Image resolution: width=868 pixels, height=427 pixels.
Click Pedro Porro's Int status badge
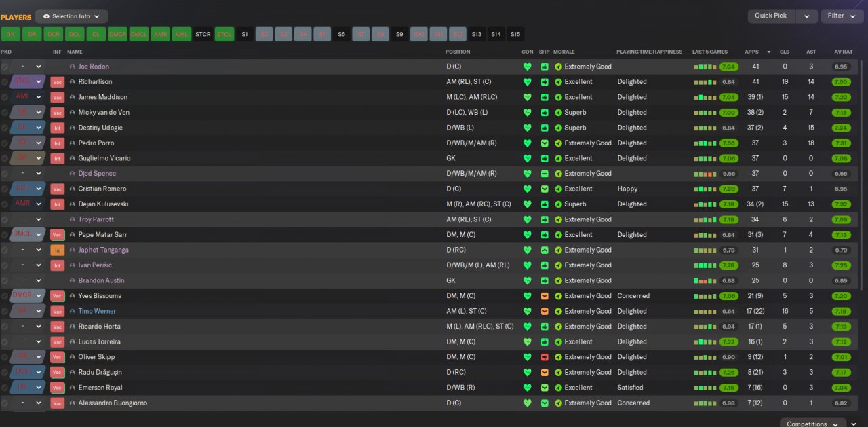tap(58, 143)
